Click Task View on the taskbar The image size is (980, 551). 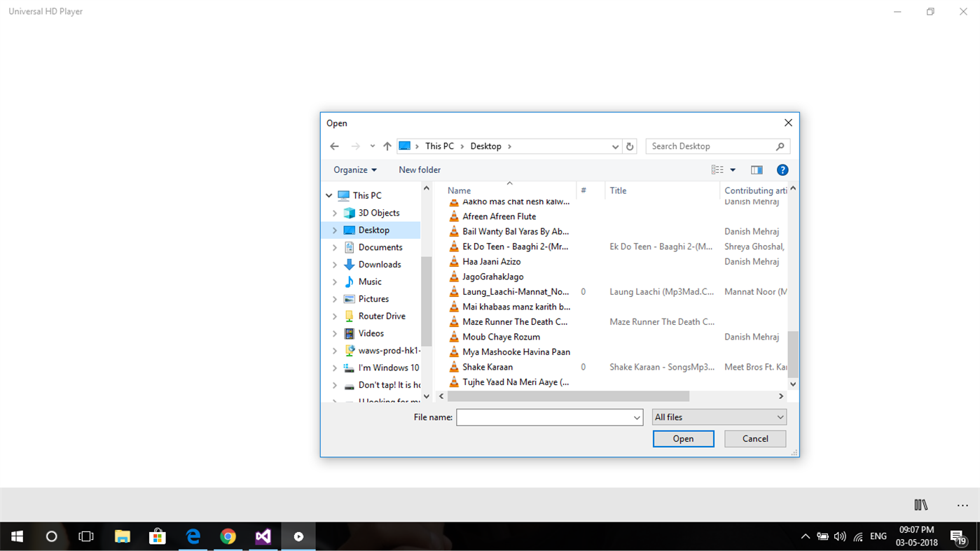86,536
